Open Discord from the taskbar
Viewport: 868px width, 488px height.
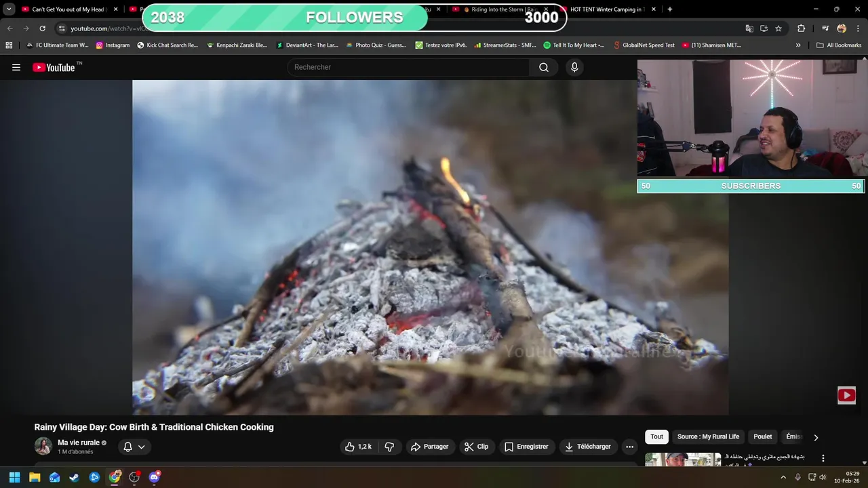click(155, 477)
